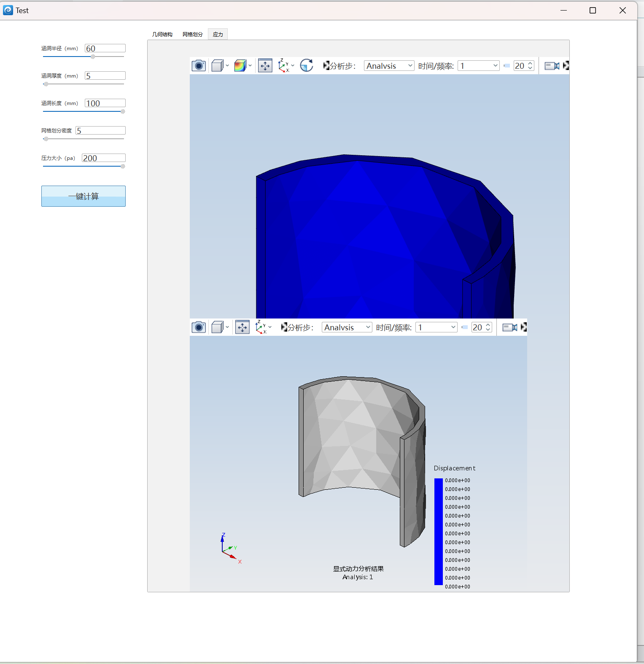Open the lower 时间/频率 dropdown
The image size is (644, 664).
click(436, 327)
